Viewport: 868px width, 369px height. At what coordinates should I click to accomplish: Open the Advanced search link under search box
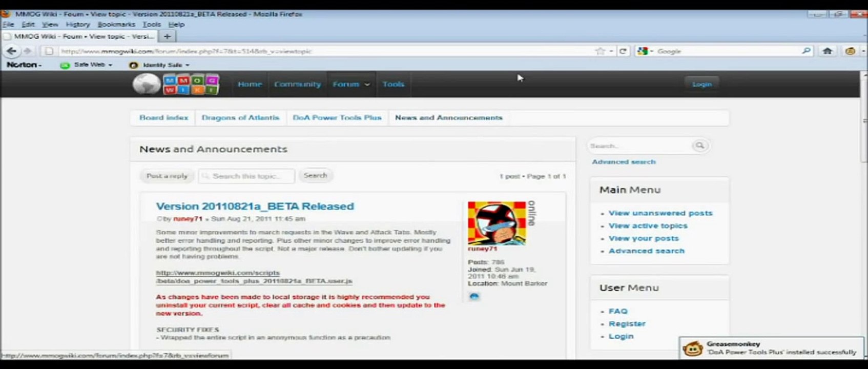tap(624, 162)
